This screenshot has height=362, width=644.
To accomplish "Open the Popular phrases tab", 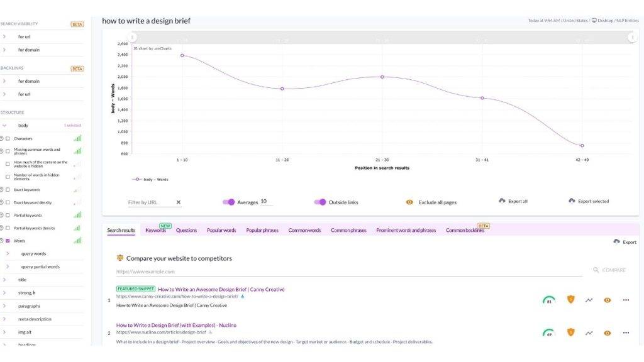I will [x=262, y=230].
